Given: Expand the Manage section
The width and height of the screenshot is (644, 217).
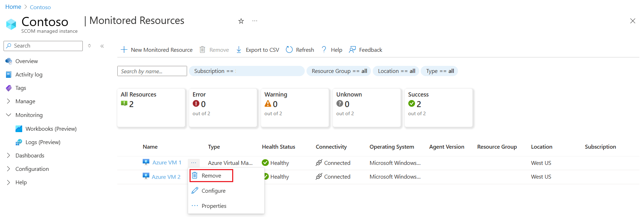Looking at the screenshot, I should click(9, 101).
